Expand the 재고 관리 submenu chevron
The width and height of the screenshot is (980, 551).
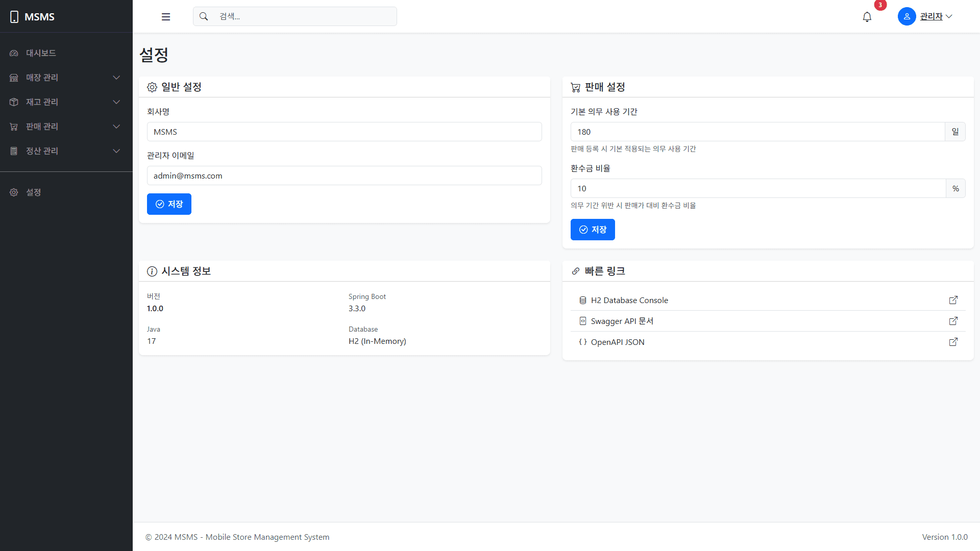116,102
